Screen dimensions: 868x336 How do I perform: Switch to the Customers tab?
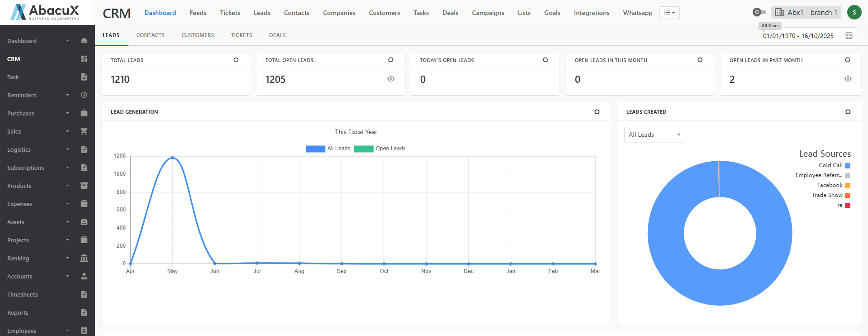[x=198, y=35]
